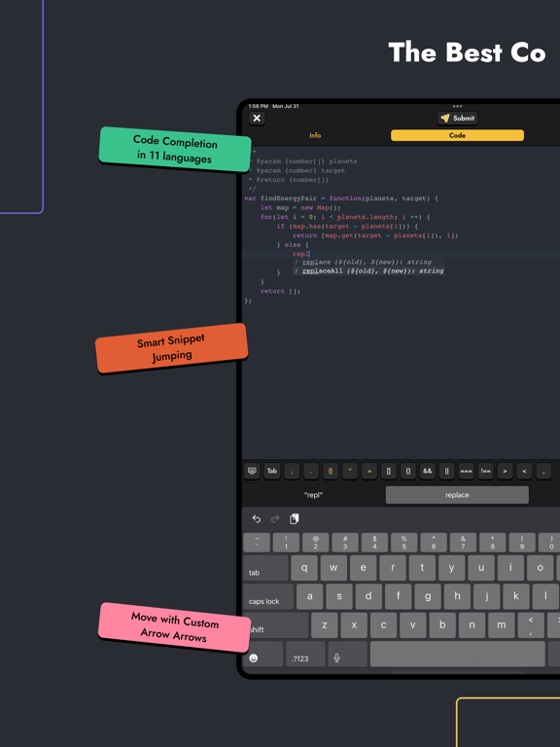
Task: Insert a semicolon from the shortcut toolbar
Action: [x=292, y=471]
